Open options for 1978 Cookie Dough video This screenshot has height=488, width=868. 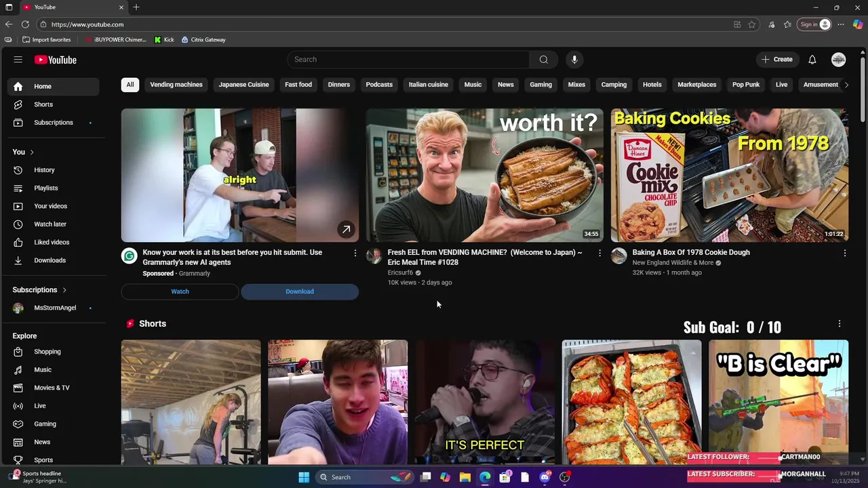(844, 253)
